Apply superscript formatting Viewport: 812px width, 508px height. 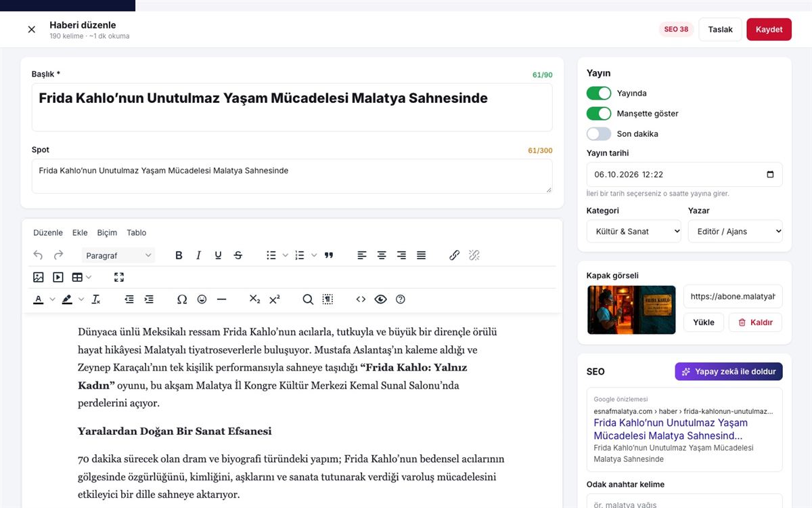point(274,299)
